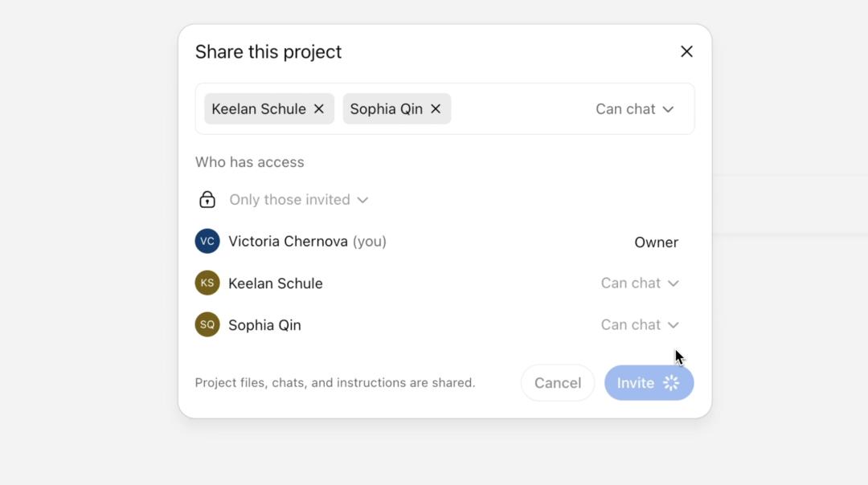868x485 pixels.
Task: Click the Invite button
Action: click(x=649, y=383)
